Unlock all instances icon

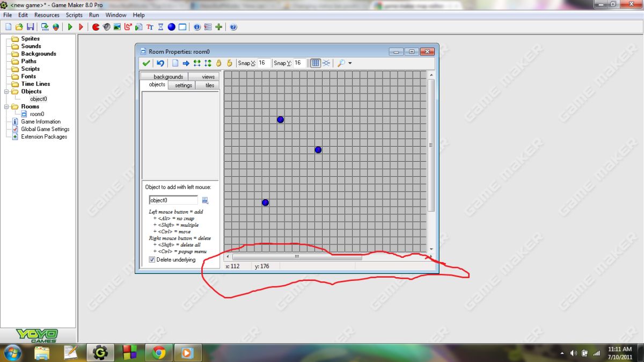tap(229, 63)
